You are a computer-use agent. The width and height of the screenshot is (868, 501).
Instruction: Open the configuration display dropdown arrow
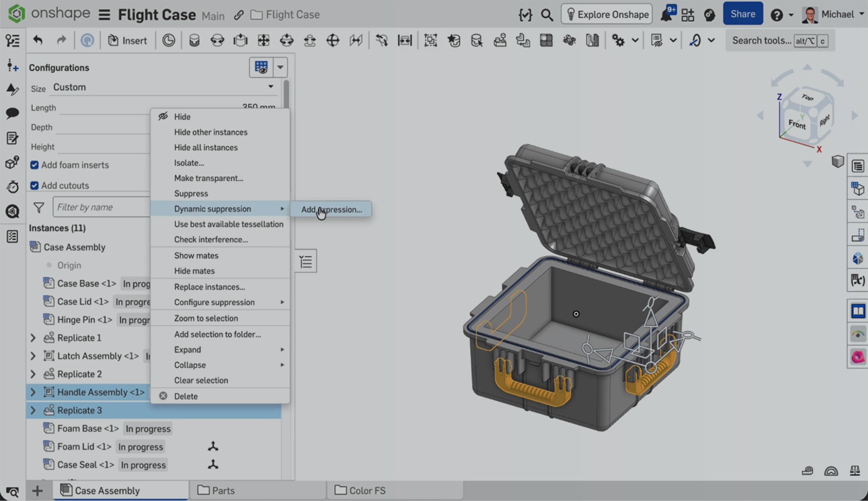pyautogui.click(x=280, y=67)
